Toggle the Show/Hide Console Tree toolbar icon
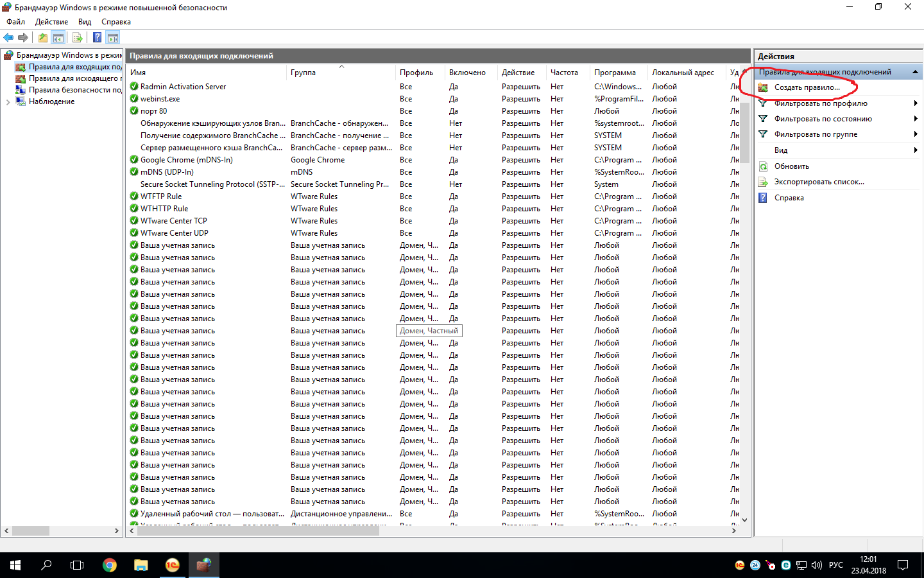The height and width of the screenshot is (578, 924). (58, 37)
